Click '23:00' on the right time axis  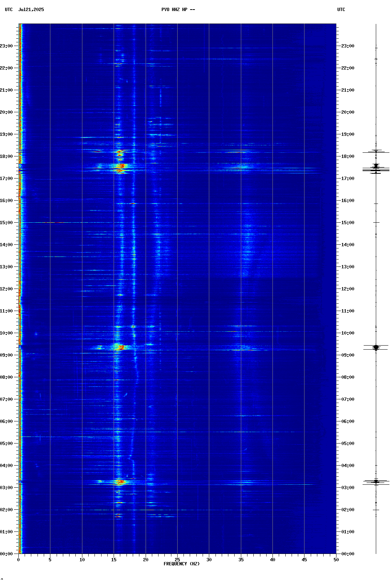coord(348,46)
